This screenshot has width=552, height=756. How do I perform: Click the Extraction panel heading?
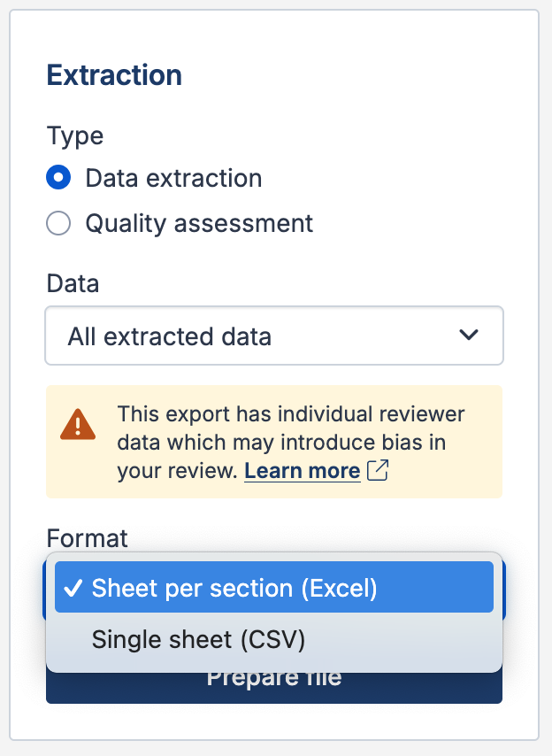point(114,75)
